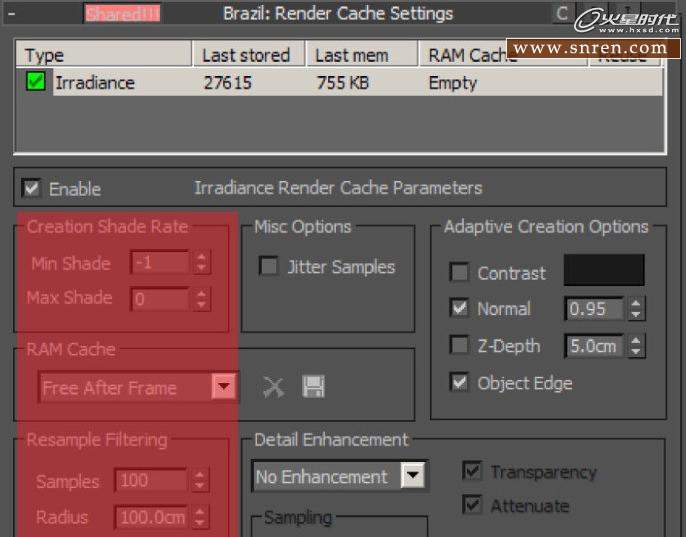Click the Contrast black color swatch
This screenshot has width=686, height=537.
(604, 270)
